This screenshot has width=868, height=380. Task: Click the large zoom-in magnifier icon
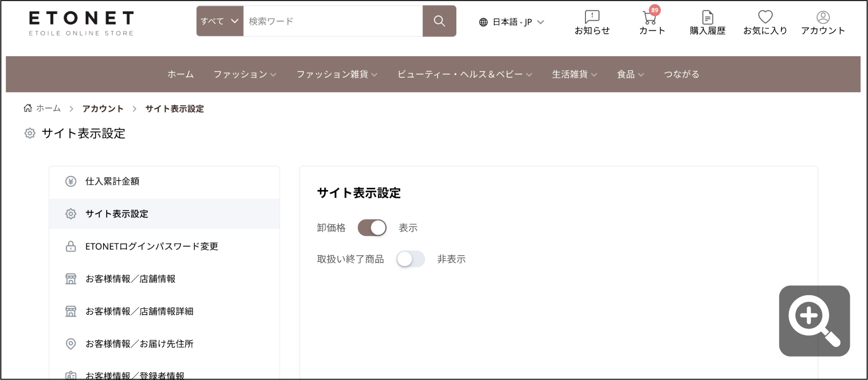tap(814, 321)
